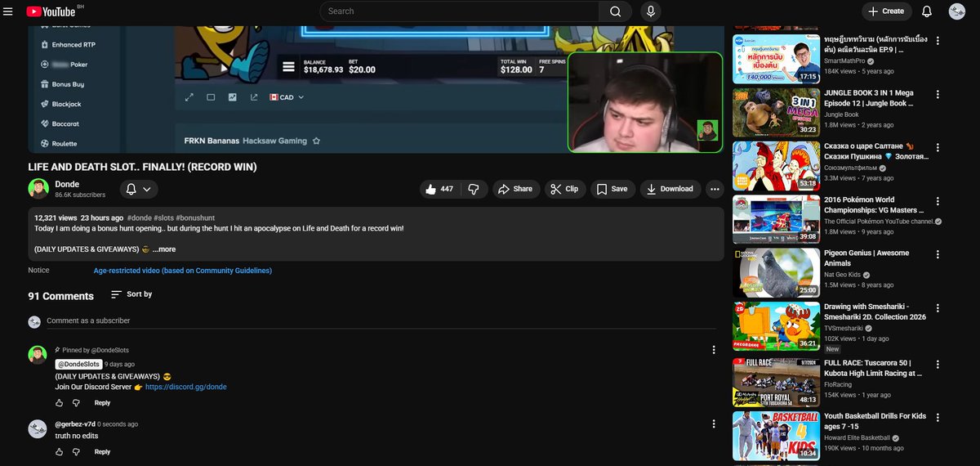Open Pigeon Genius video thumbnail
Image resolution: width=980 pixels, height=466 pixels.
[x=776, y=272]
